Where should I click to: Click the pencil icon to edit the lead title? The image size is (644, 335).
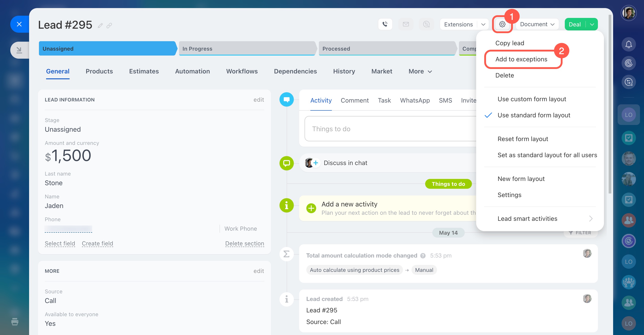(x=100, y=26)
